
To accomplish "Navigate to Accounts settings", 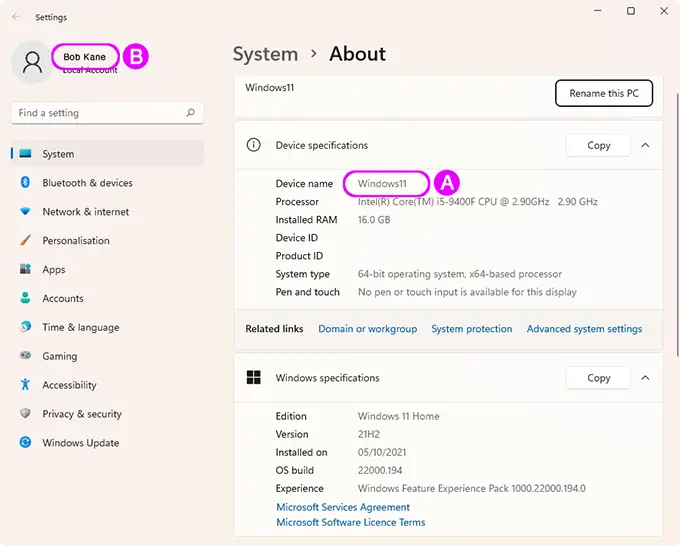I will 108,298.
